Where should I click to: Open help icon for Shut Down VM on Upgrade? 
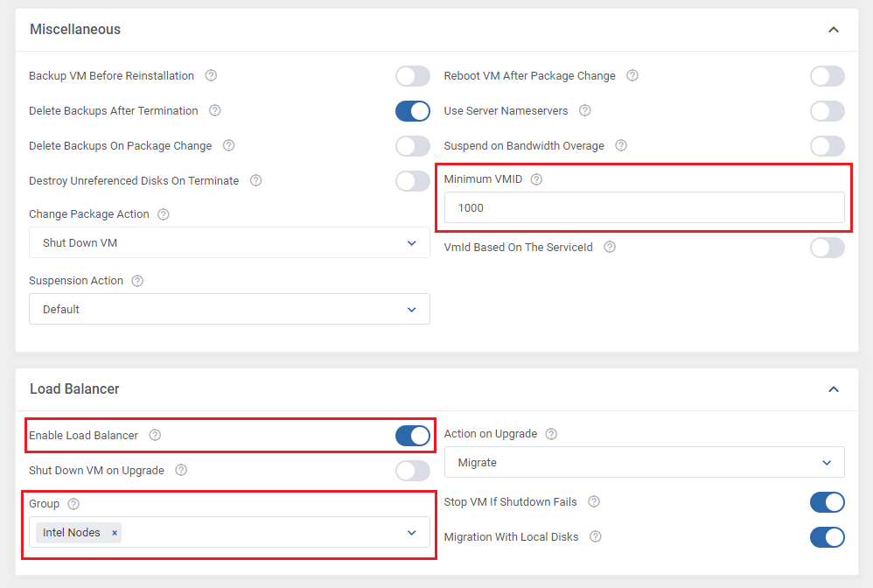coord(181,470)
